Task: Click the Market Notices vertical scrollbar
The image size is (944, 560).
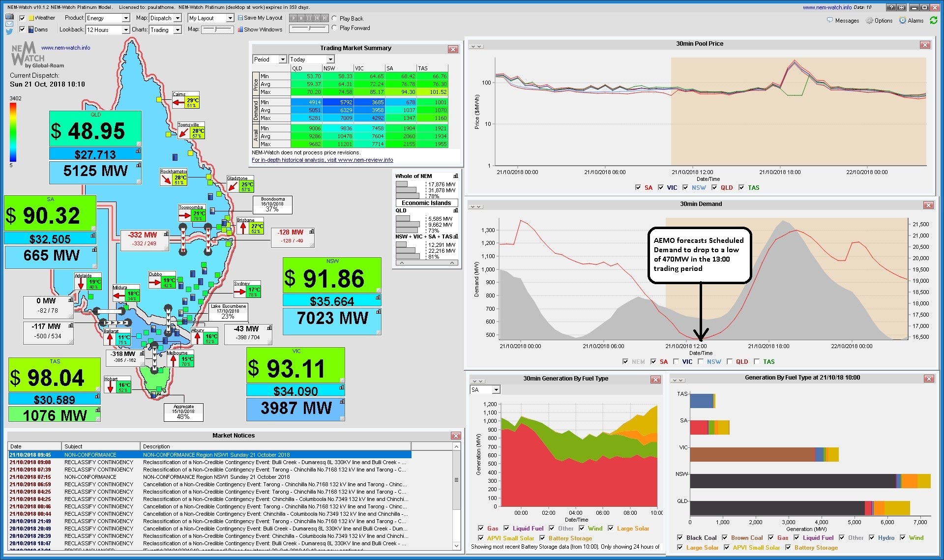Action: [457, 496]
